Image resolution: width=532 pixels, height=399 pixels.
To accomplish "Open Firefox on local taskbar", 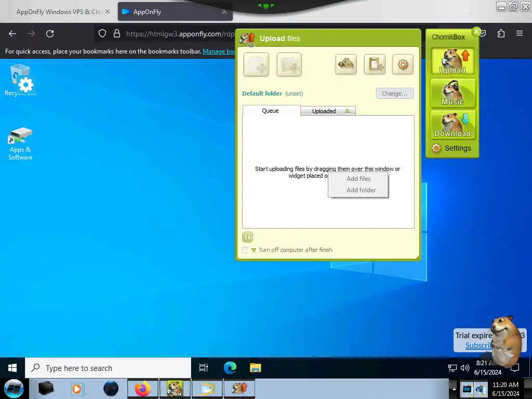I will 143,389.
